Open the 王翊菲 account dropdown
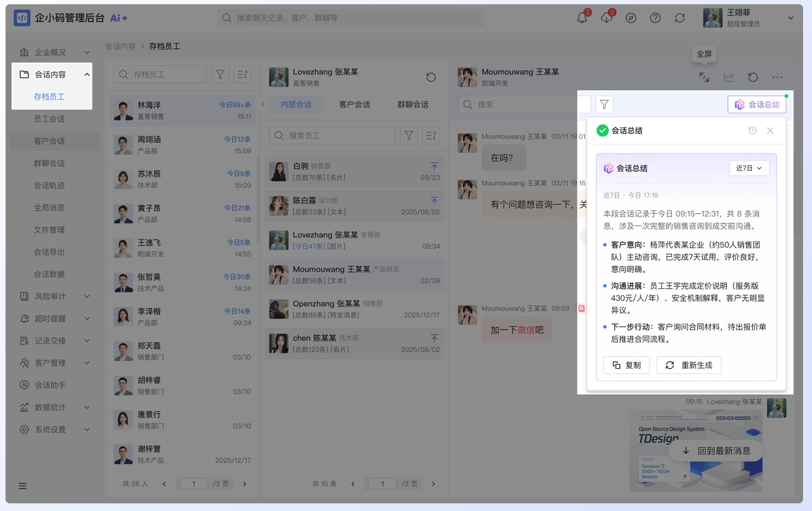Viewport: 812px width, 511px height. tap(790, 18)
